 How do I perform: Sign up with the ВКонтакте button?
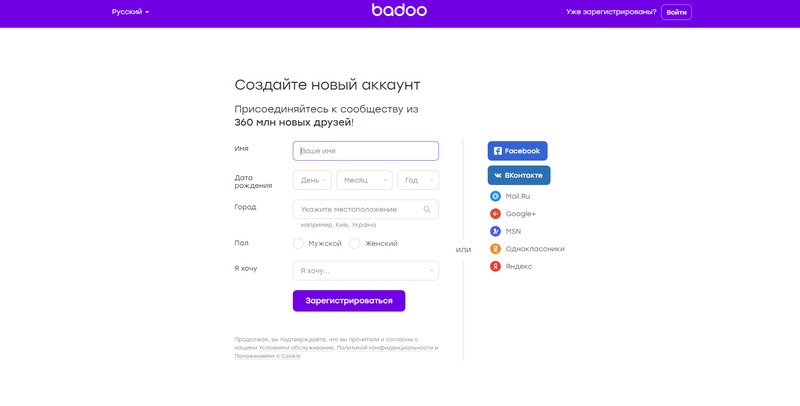click(519, 175)
